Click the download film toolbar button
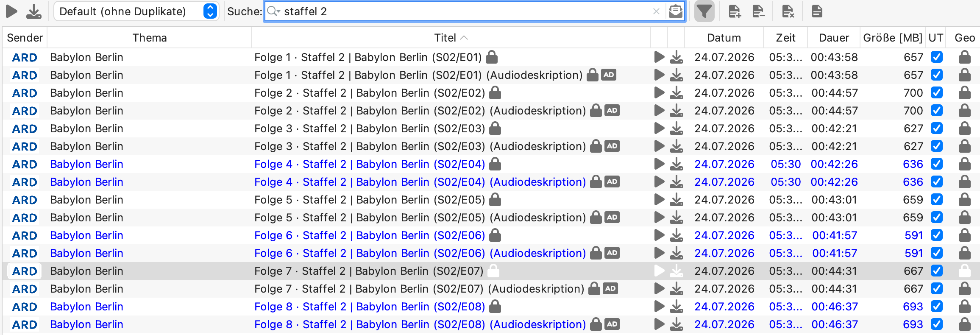 (34, 11)
